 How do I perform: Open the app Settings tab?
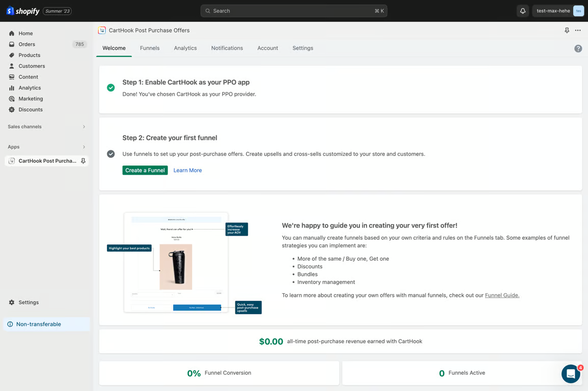point(303,48)
